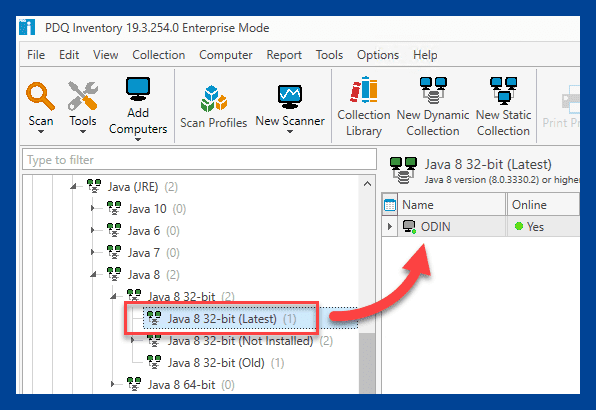Click the Java 7 collection icon

click(114, 252)
